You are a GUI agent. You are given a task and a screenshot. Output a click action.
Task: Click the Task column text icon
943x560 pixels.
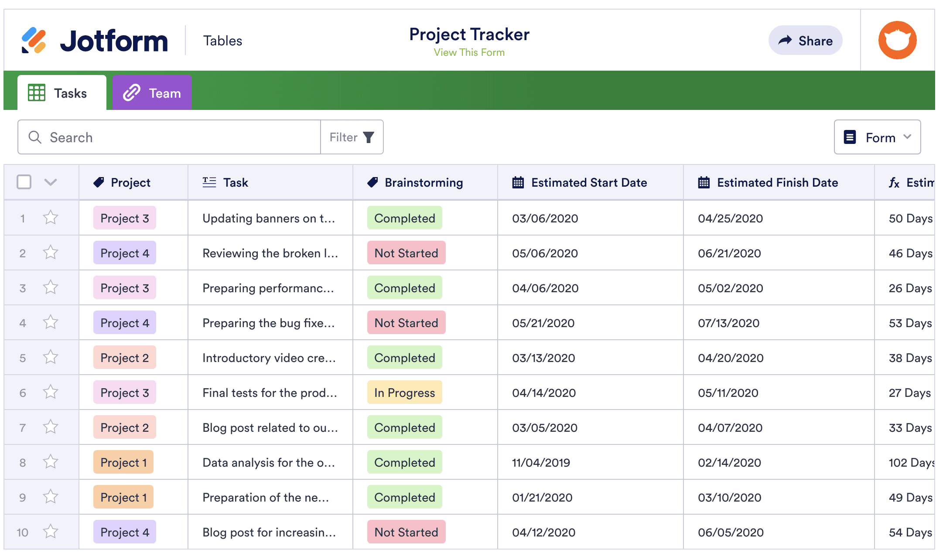pyautogui.click(x=209, y=182)
